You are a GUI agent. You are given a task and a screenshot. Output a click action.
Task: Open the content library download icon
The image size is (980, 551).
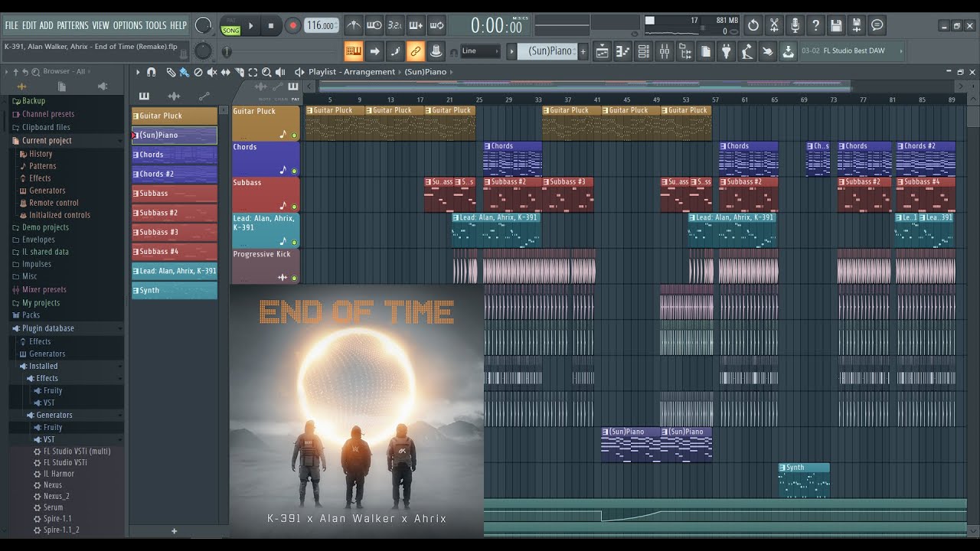click(x=788, y=51)
